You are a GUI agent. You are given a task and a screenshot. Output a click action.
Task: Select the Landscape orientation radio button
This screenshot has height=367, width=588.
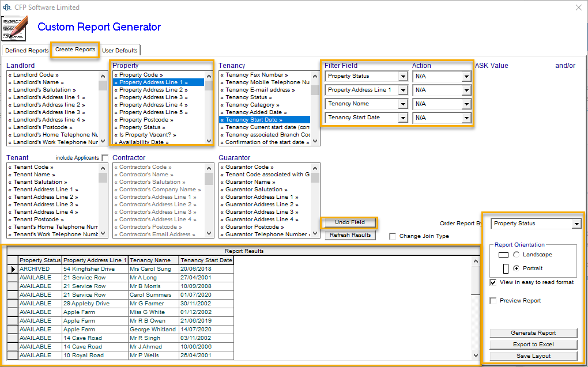click(517, 255)
